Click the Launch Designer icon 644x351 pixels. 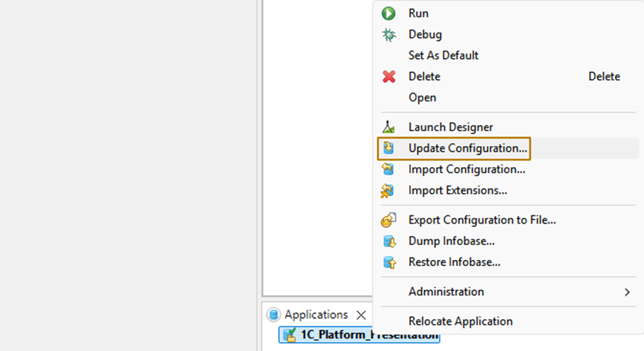tap(388, 127)
